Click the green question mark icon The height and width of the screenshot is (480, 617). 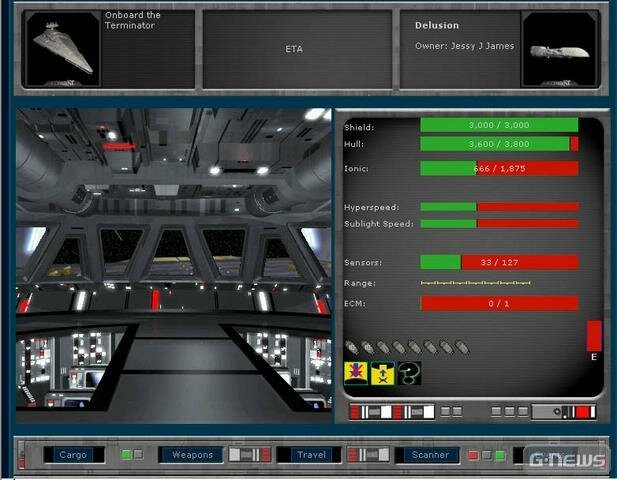(409, 373)
